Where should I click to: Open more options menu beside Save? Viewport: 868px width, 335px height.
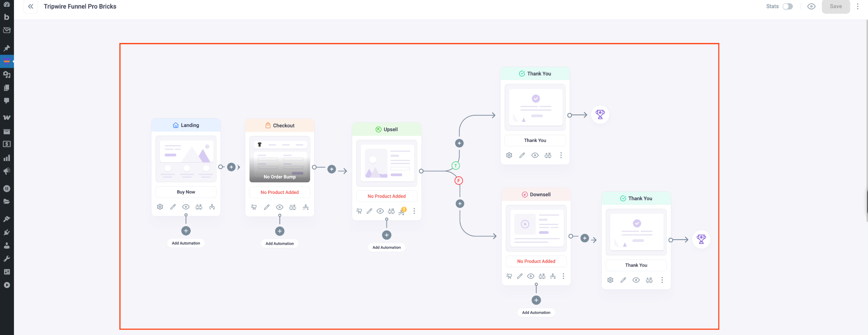click(858, 6)
